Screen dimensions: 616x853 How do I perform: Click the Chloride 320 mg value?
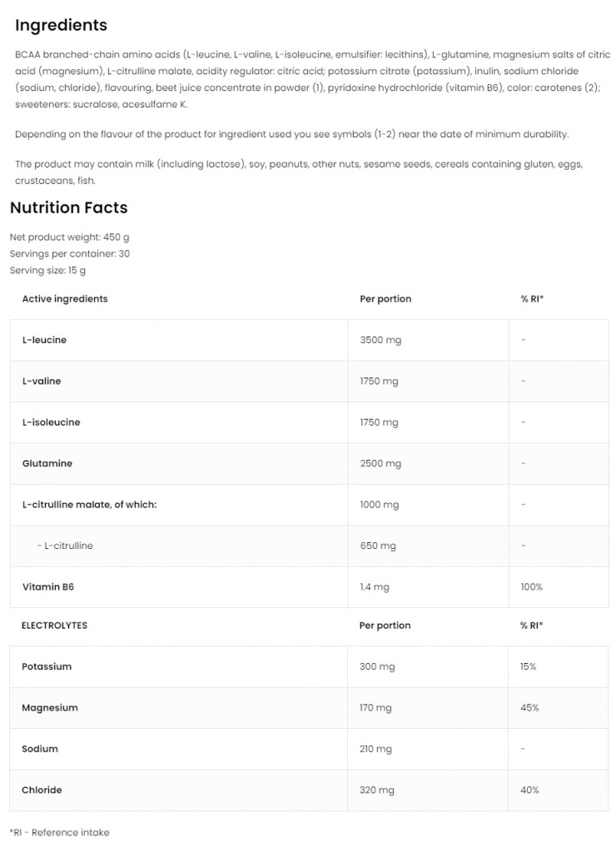[375, 790]
